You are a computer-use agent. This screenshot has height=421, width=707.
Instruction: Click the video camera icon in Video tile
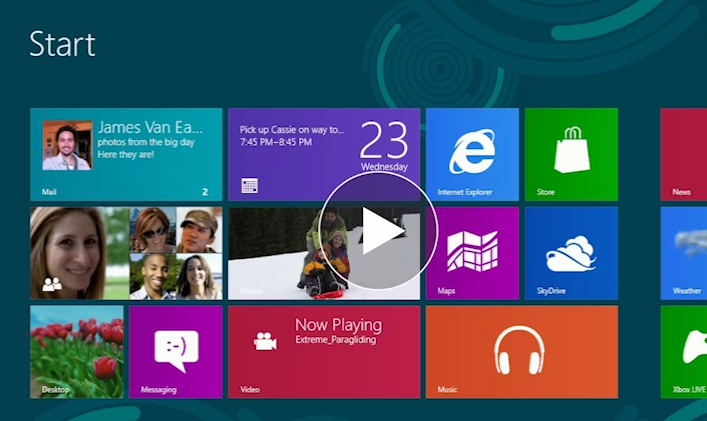point(265,341)
